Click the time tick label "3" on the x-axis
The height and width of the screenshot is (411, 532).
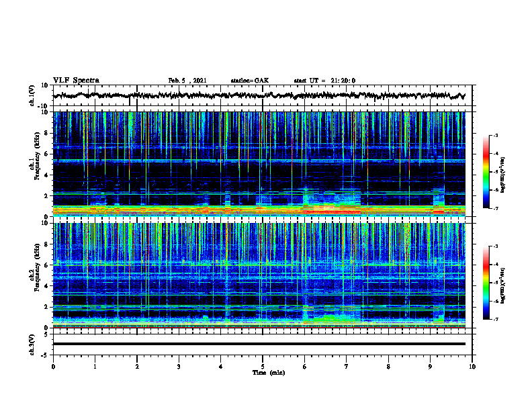pos(179,367)
